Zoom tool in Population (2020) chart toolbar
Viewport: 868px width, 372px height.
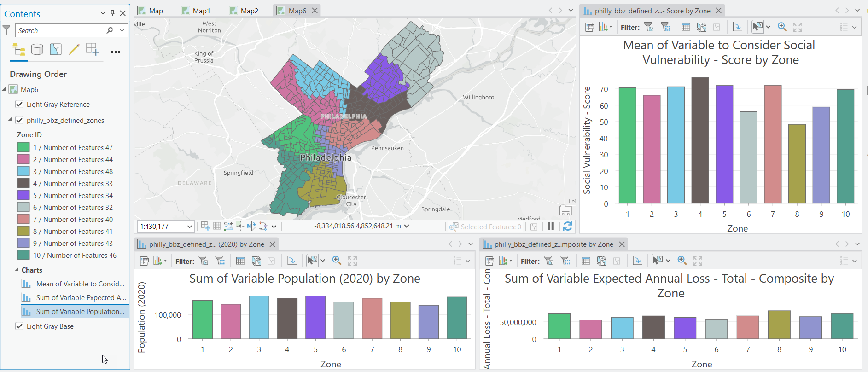337,261
